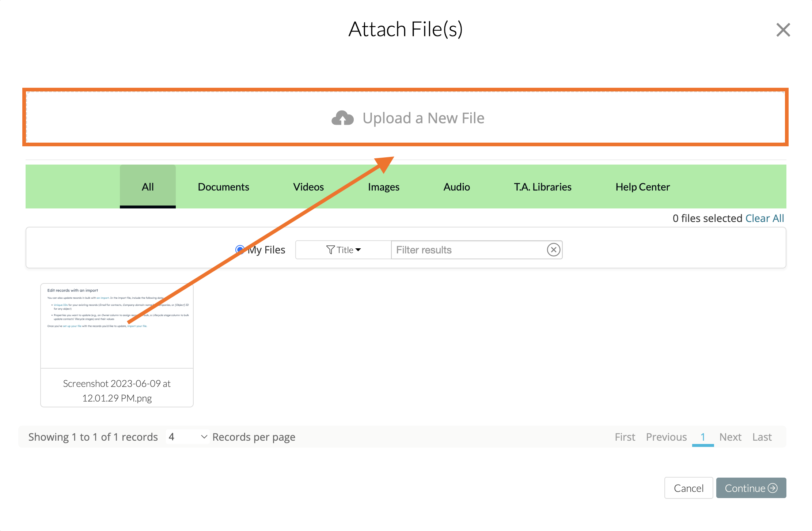Click the Cancel button
The width and height of the screenshot is (812, 531).
point(688,488)
